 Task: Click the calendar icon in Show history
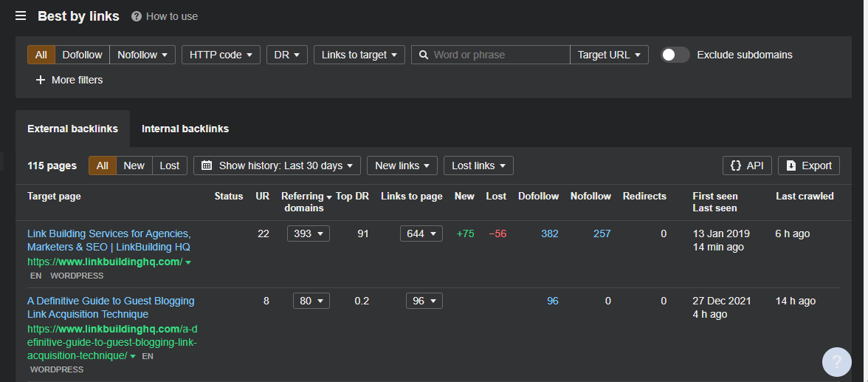click(x=207, y=166)
